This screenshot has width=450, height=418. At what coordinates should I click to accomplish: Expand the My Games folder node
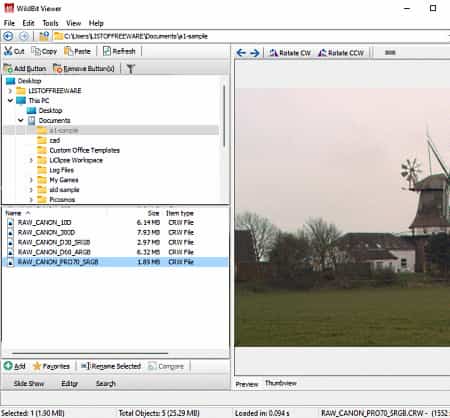31,180
